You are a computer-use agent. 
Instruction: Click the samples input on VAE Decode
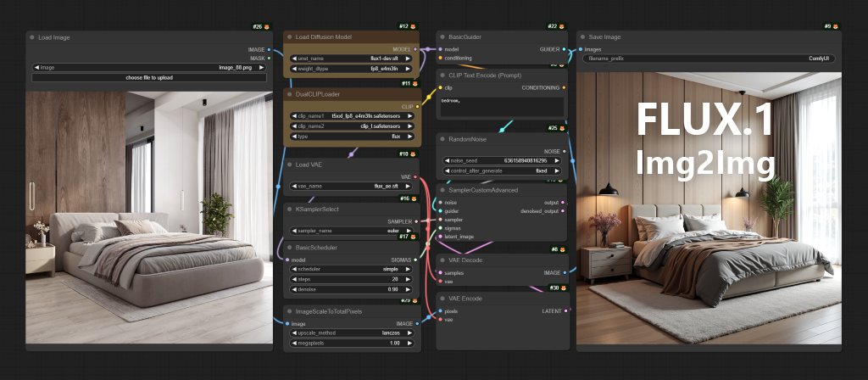coord(441,272)
